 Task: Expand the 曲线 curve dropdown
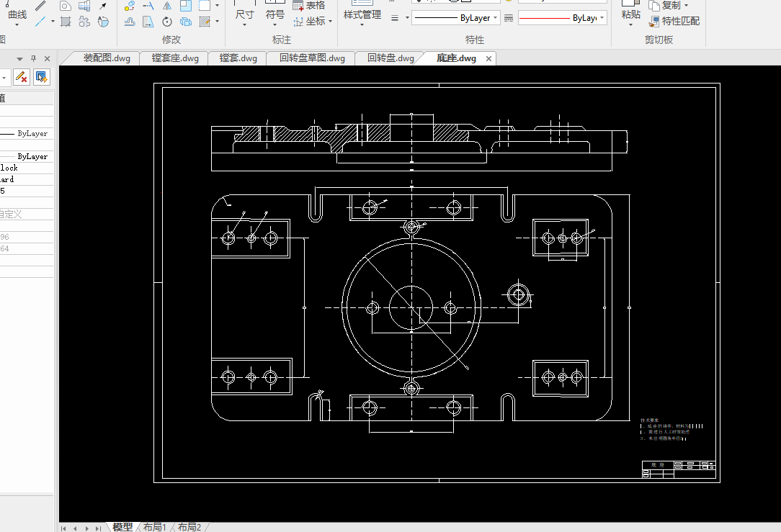pos(17,25)
